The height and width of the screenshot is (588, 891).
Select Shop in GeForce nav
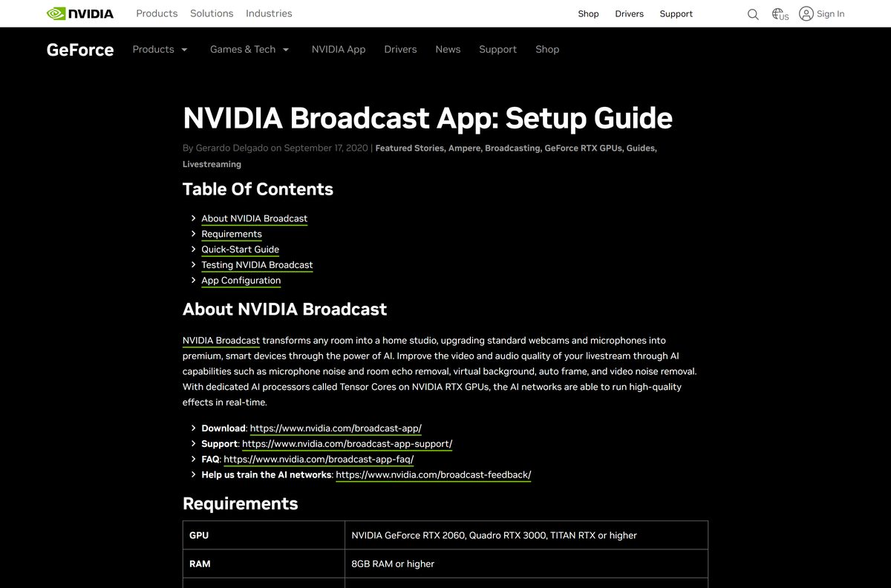pyautogui.click(x=547, y=50)
